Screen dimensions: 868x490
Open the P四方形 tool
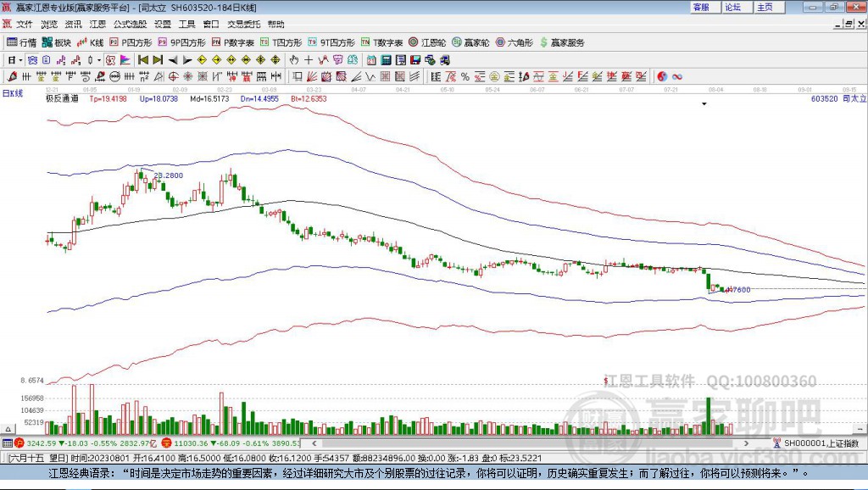point(131,42)
